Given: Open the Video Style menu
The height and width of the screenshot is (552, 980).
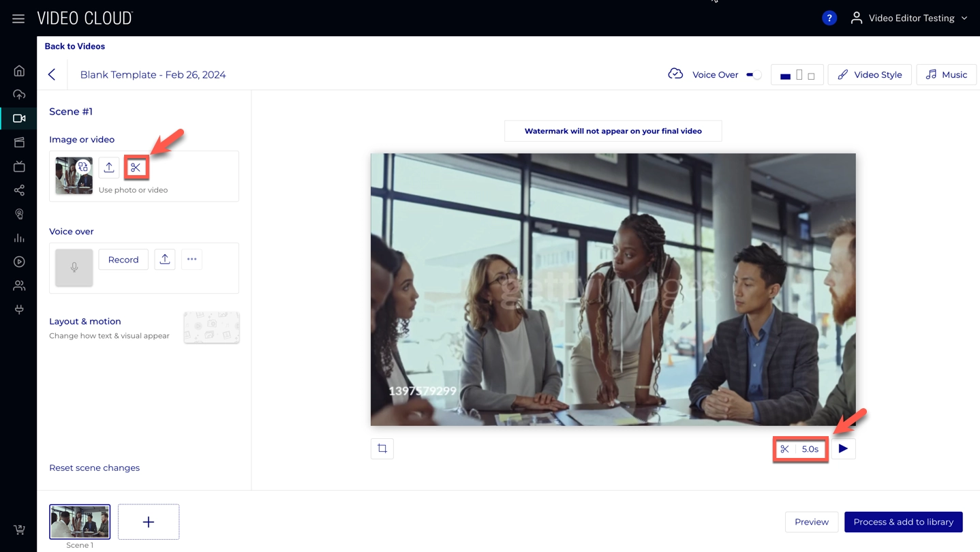Looking at the screenshot, I should 870,75.
